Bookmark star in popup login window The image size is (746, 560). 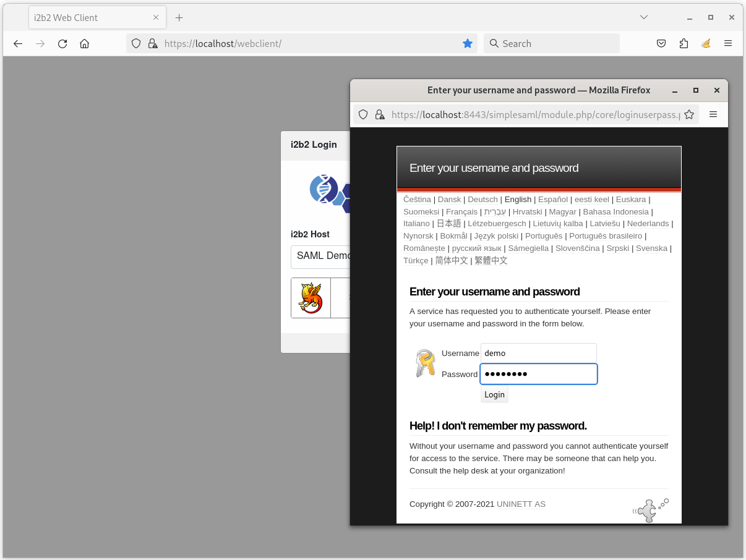pyautogui.click(x=689, y=114)
